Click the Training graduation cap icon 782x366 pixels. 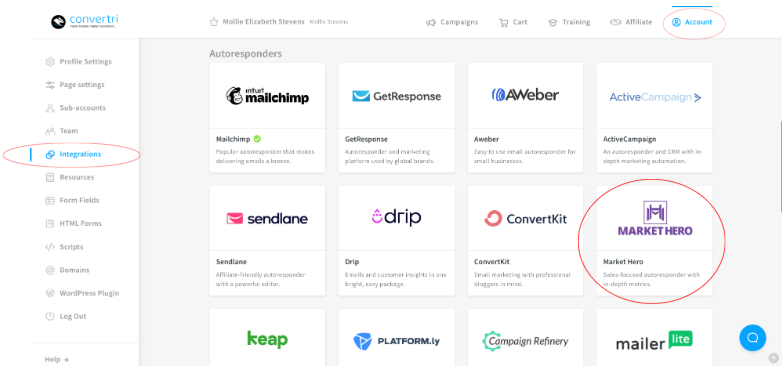553,22
